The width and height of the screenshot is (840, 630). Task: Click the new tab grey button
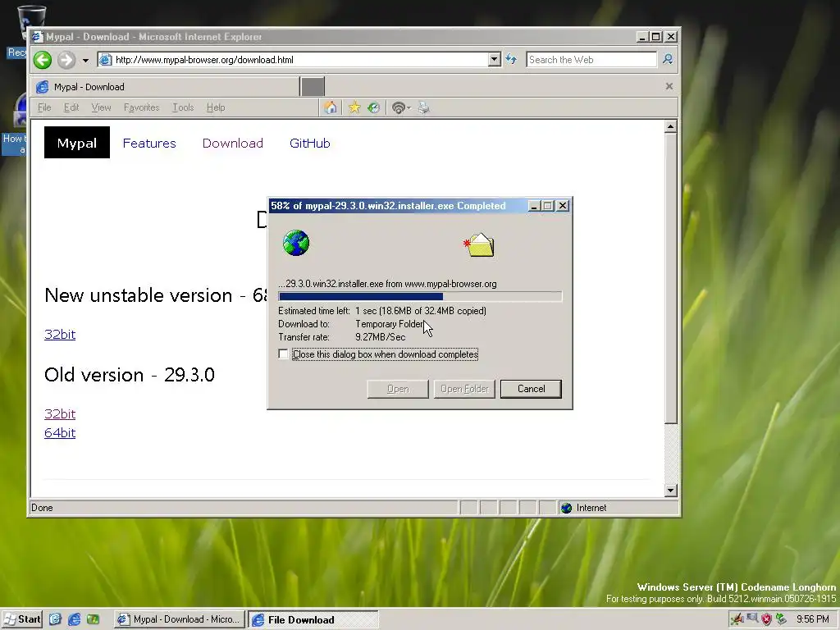coord(313,87)
